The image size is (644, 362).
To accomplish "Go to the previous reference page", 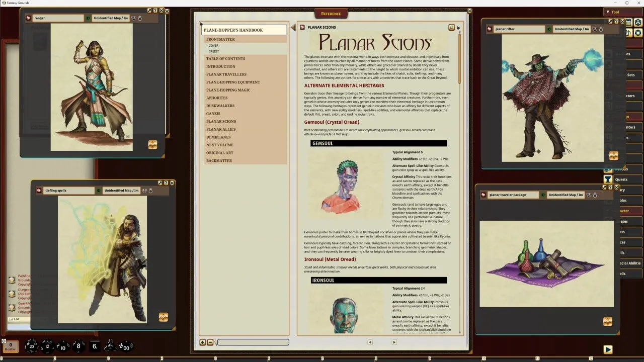I will pyautogui.click(x=370, y=342).
